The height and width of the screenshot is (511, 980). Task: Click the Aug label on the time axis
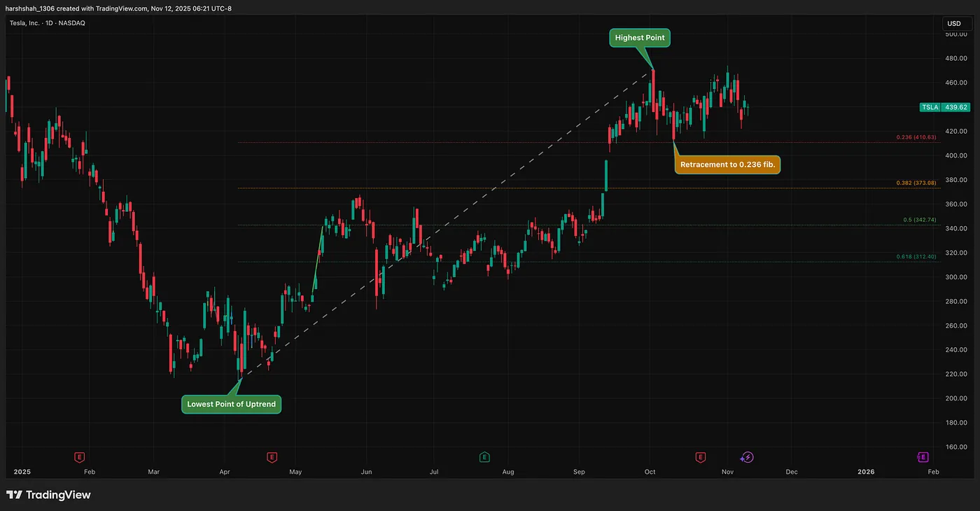click(x=508, y=472)
